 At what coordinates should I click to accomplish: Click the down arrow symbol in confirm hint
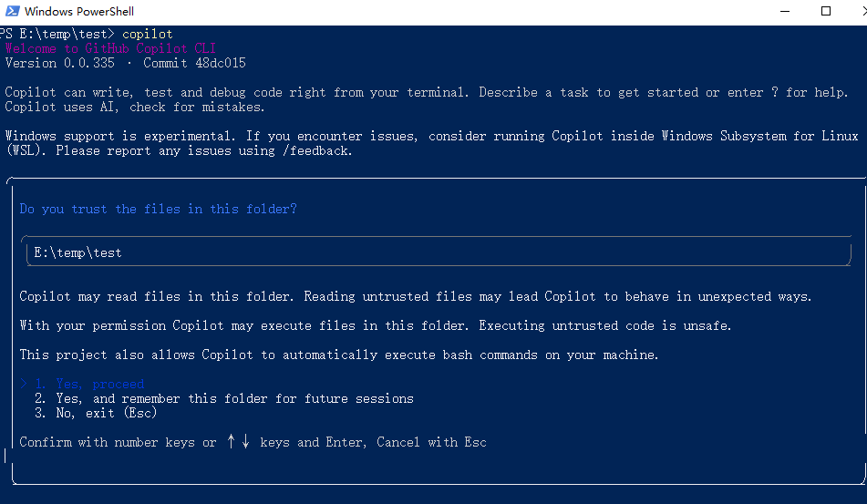(x=245, y=442)
